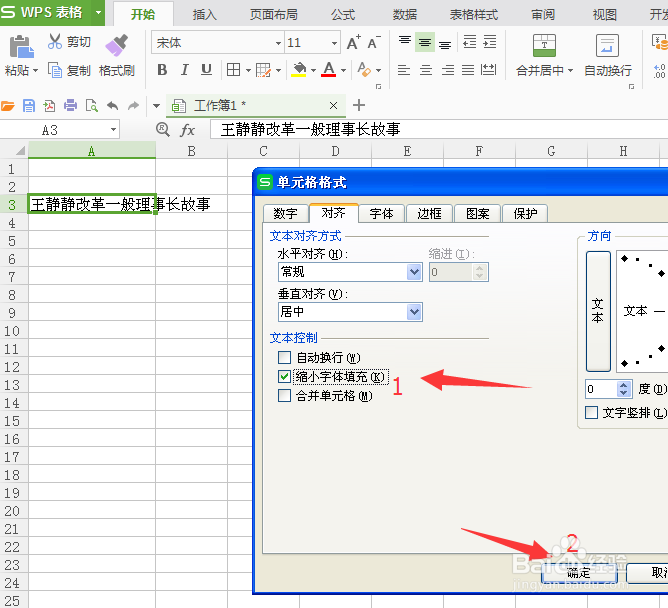Click the formula bar text field
This screenshot has width=668, height=608.
pyautogui.click(x=439, y=130)
